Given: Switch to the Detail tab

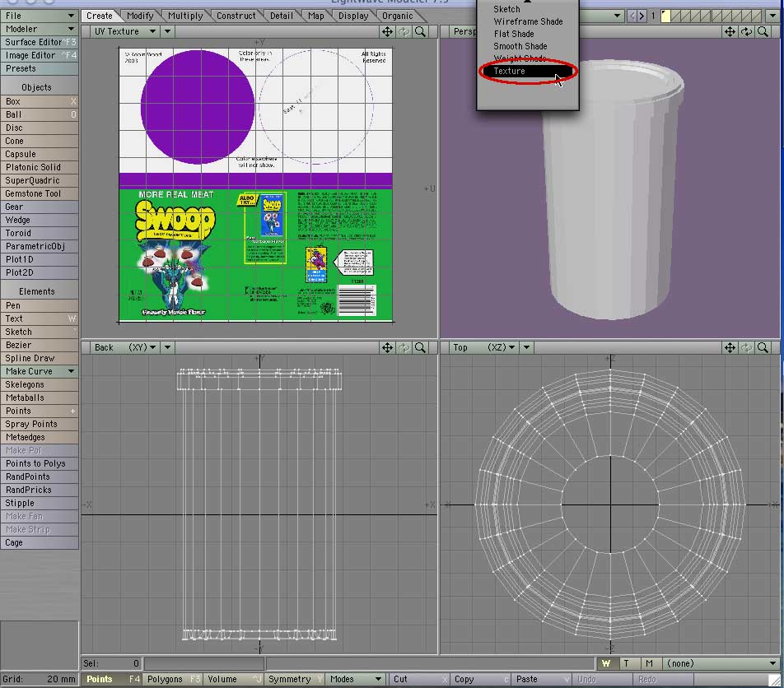Looking at the screenshot, I should (x=282, y=16).
